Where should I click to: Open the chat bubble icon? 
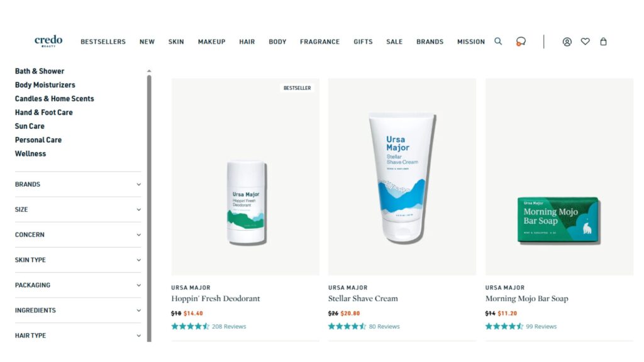click(521, 41)
